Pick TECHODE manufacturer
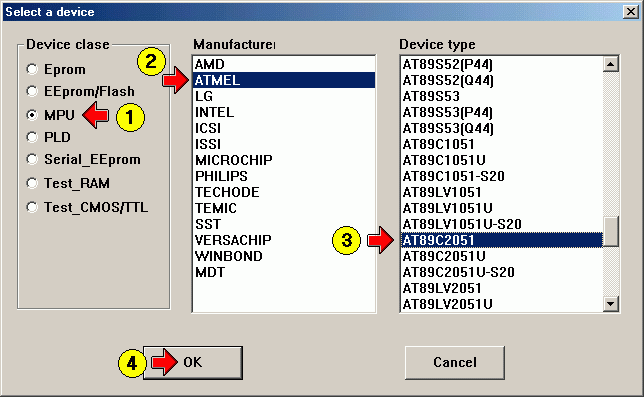Viewport: 644px width, 397px height. pos(283,192)
